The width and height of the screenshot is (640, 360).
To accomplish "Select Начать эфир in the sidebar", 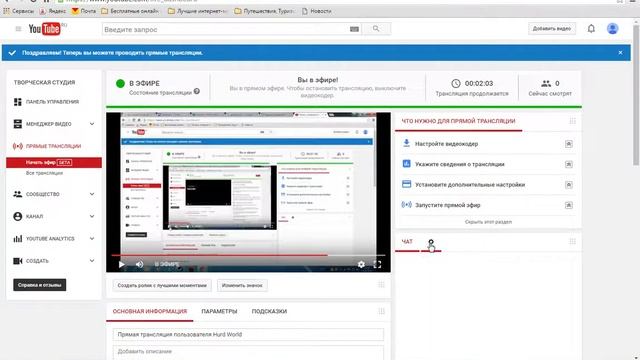I will click(x=54, y=162).
